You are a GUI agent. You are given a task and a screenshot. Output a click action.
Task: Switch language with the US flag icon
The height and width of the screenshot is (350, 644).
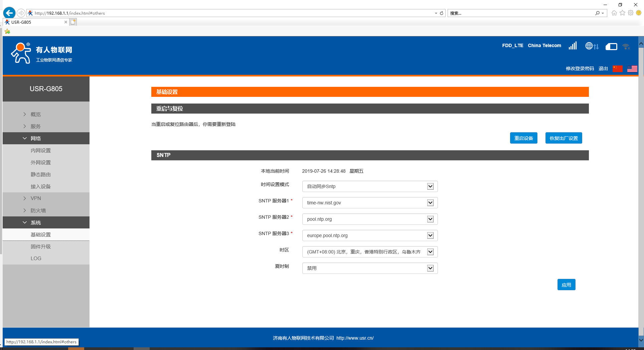[632, 68]
